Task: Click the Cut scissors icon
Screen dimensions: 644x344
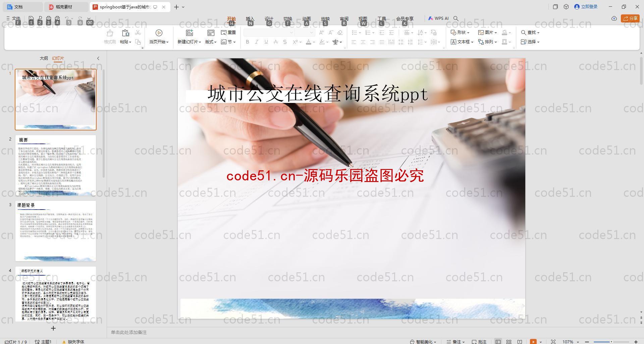Action: tap(138, 33)
